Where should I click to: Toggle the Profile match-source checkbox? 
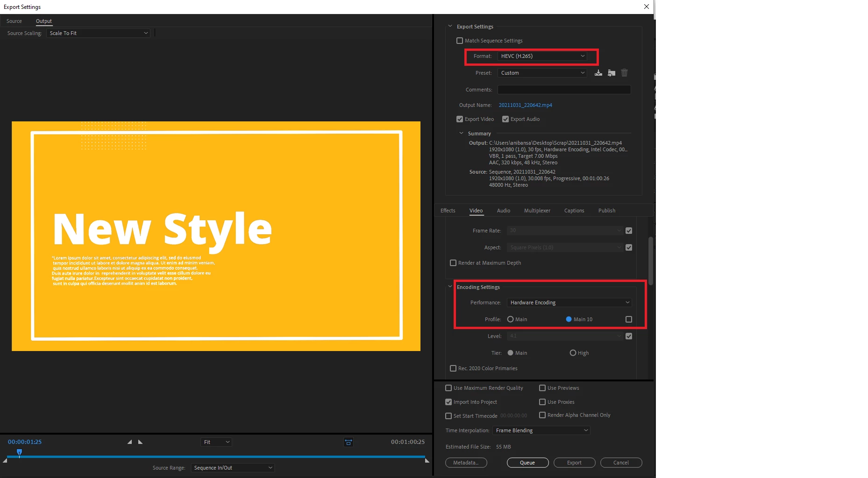point(629,319)
